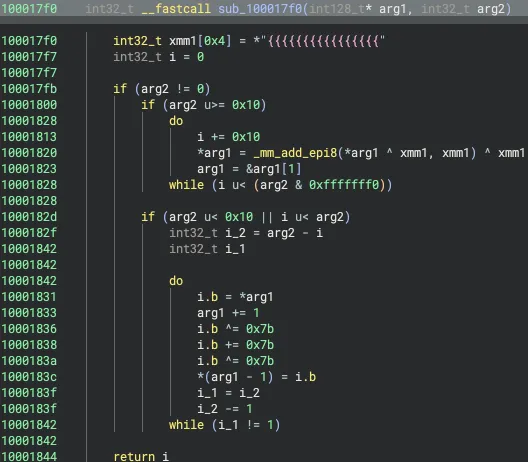The width and height of the screenshot is (528, 462).
Task: Click address 10001820 in the gutter
Action: point(29,153)
